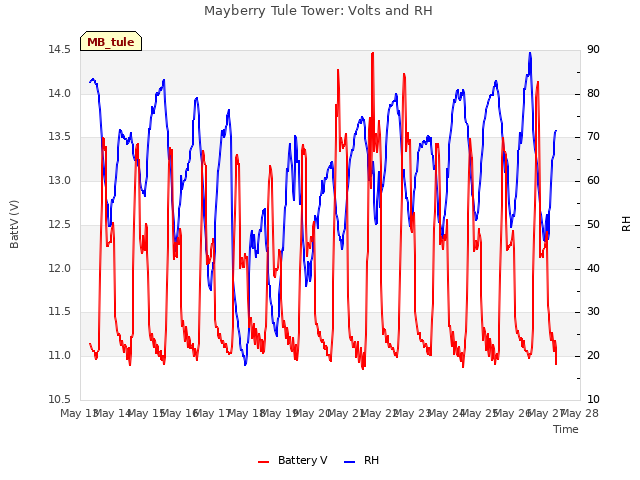Click the 13.0 left axis value
The image size is (640, 480).
(59, 180)
